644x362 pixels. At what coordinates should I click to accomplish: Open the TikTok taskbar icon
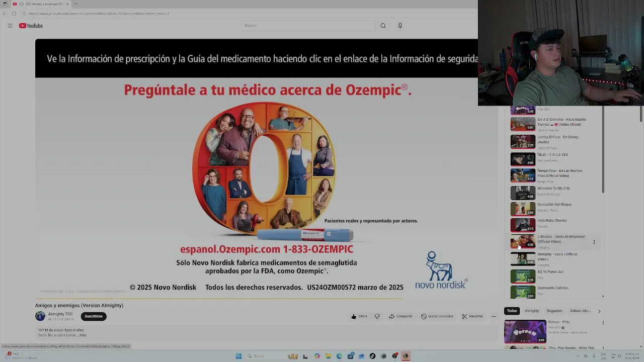(x=372, y=356)
